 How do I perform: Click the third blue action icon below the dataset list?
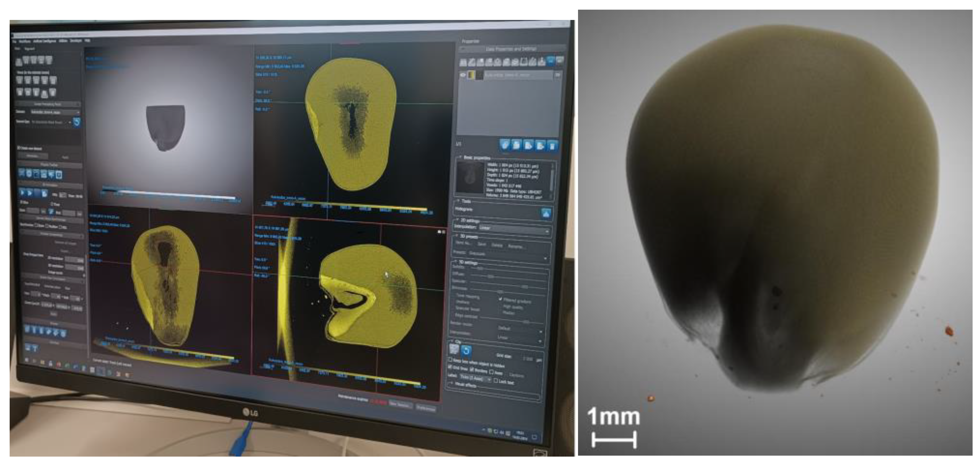pyautogui.click(x=529, y=145)
